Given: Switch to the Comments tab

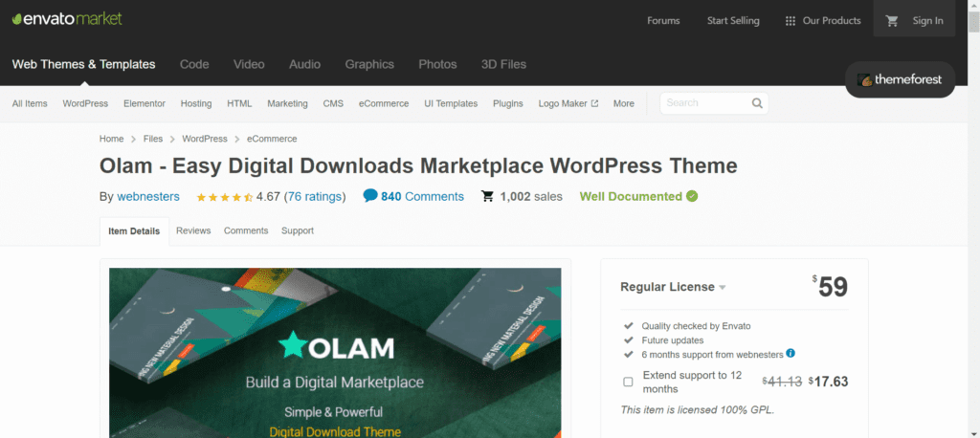Looking at the screenshot, I should pos(246,230).
